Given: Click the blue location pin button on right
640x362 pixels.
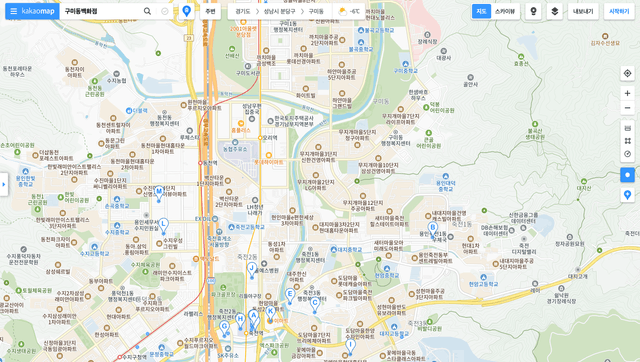Looking at the screenshot, I should pyautogui.click(x=627, y=195).
